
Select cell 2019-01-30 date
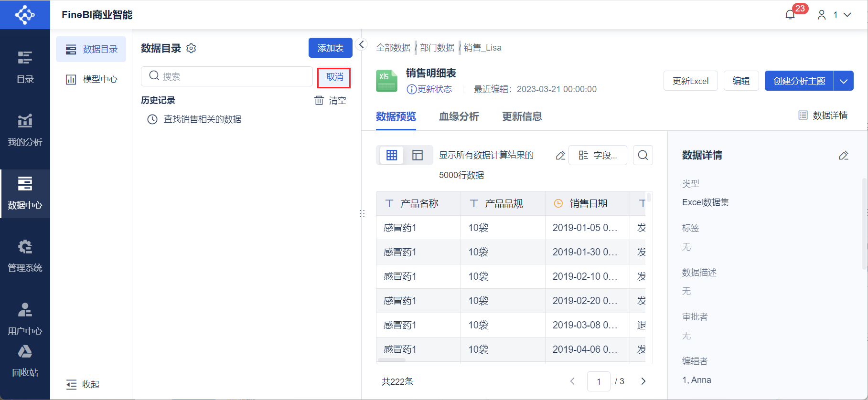[x=588, y=252]
